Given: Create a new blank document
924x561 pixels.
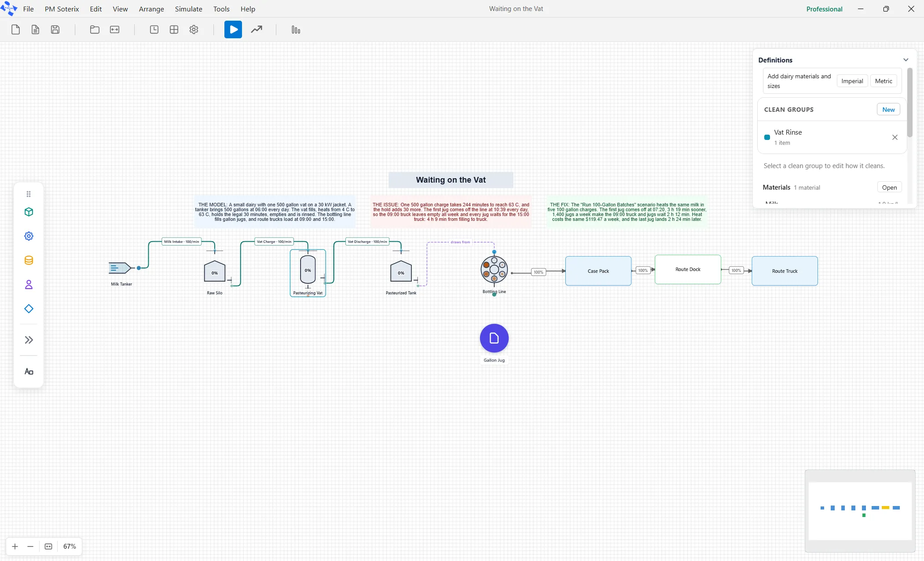Looking at the screenshot, I should click(15, 29).
